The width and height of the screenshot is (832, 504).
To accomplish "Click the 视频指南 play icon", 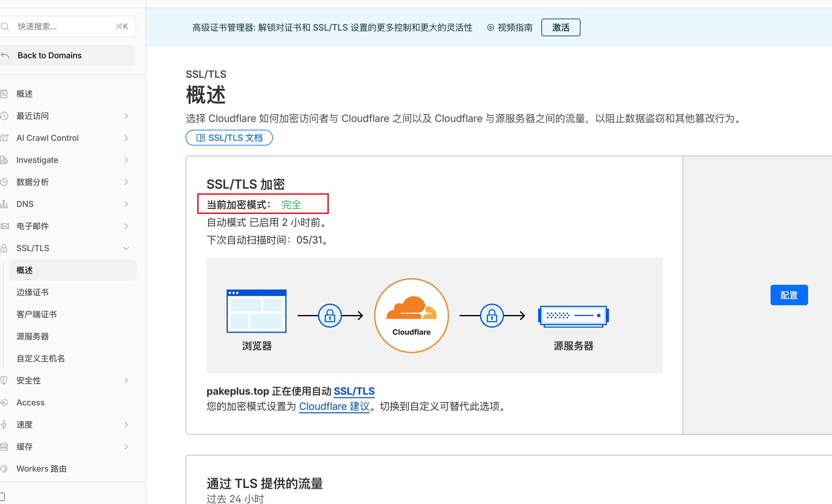I will tap(490, 28).
